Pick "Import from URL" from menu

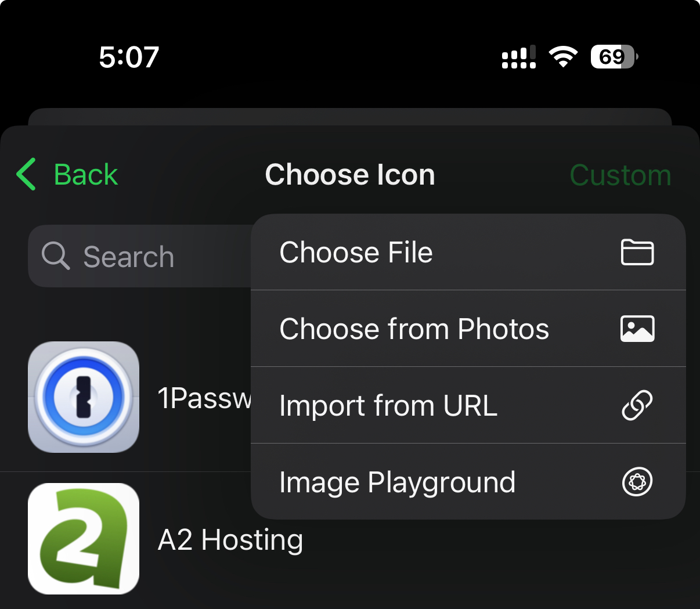388,405
